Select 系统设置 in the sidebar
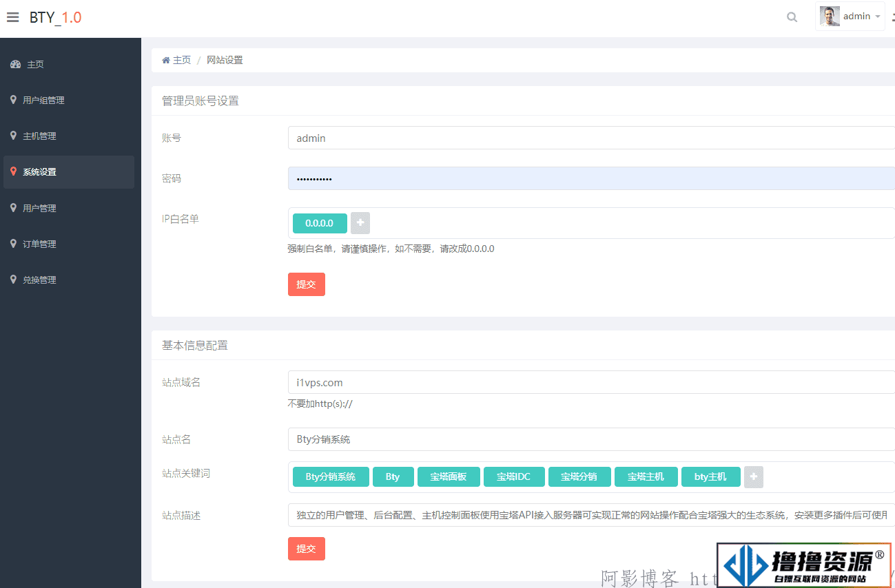The height and width of the screenshot is (588, 895). click(69, 172)
